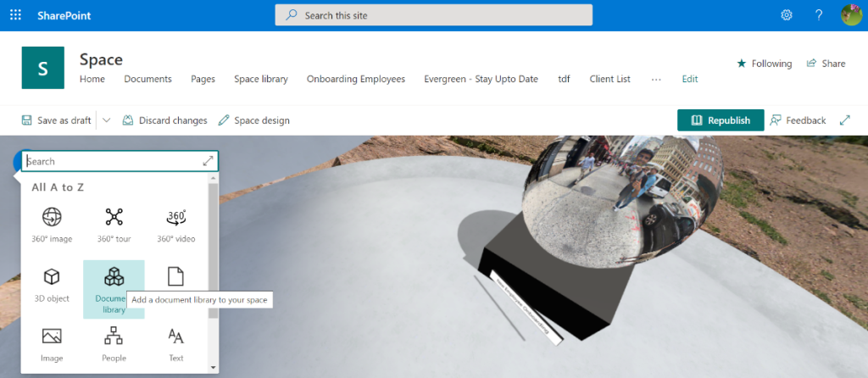Select the 360° tour web part
Screen dimensions: 868x378
click(x=114, y=225)
